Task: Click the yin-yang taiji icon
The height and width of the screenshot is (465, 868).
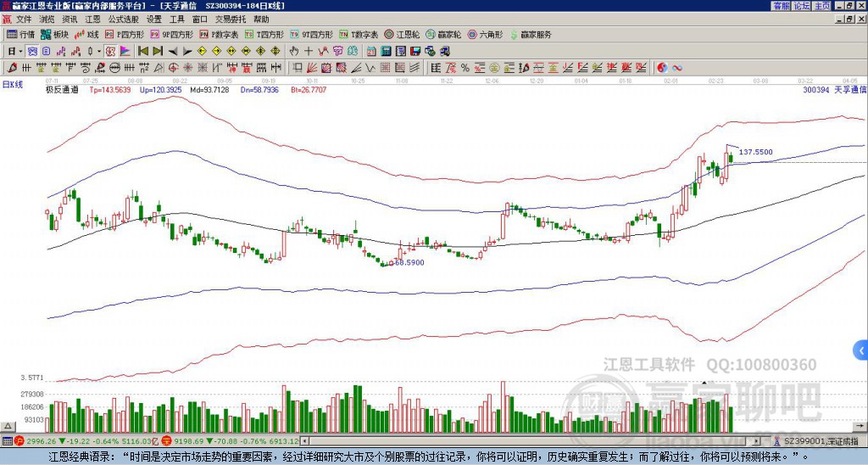Action: coord(662,68)
